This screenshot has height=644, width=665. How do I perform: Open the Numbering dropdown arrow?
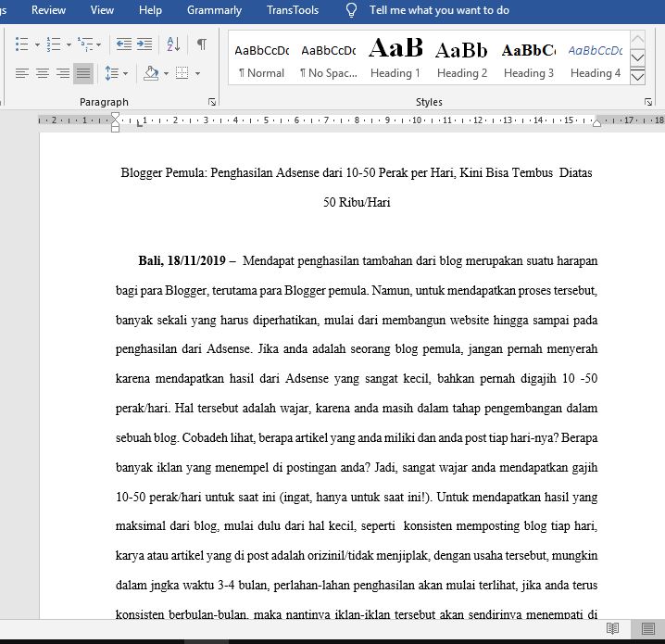click(x=69, y=44)
